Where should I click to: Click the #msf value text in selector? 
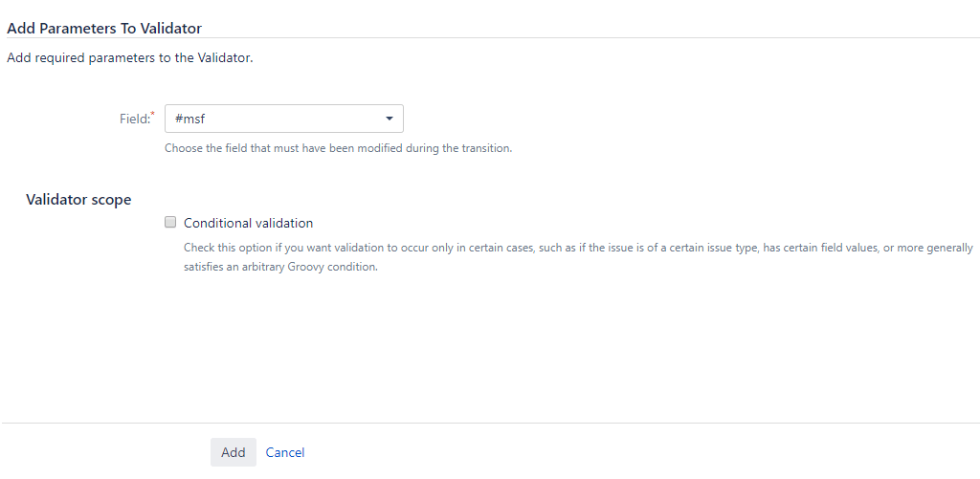tap(190, 119)
